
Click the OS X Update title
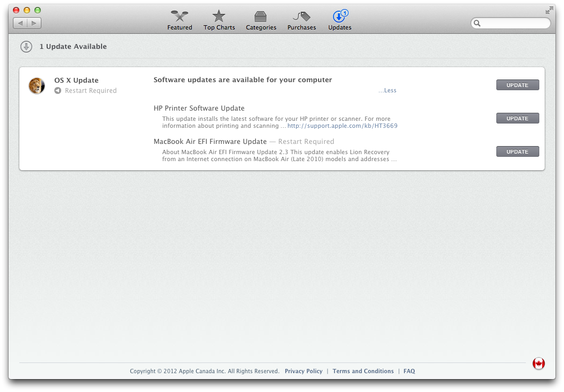pos(76,80)
